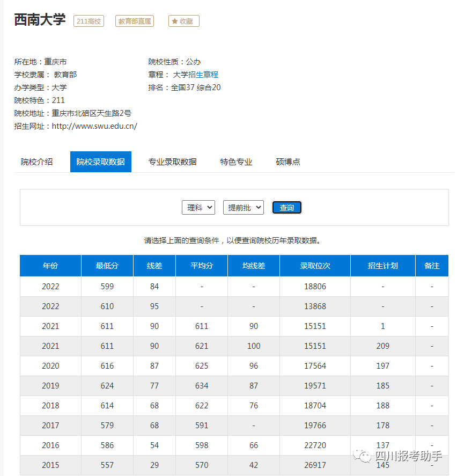Click the admission URL http://www.swu.edu.cn/
The image size is (457, 476).
coord(94,126)
